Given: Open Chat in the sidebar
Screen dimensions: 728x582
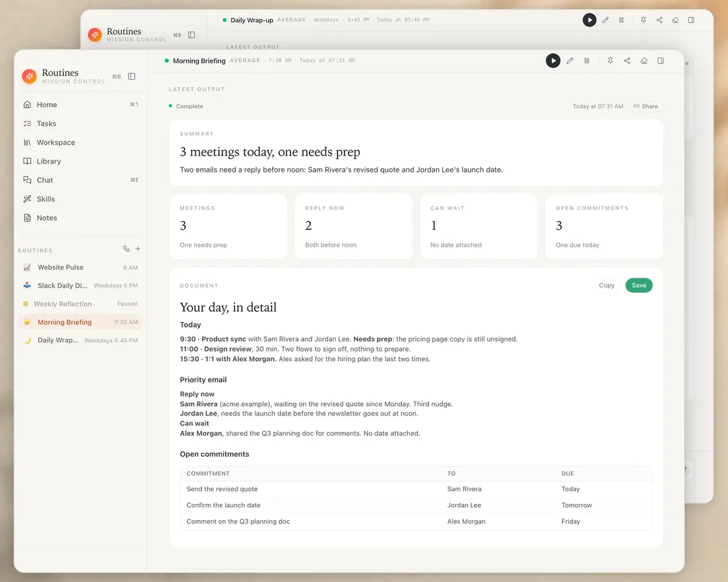Looking at the screenshot, I should point(81,180).
